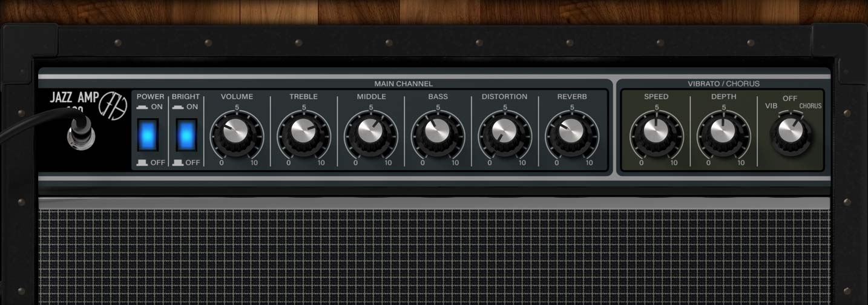Image resolution: width=868 pixels, height=305 pixels.
Task: Select the CHORUS mode label
Action: coord(810,106)
